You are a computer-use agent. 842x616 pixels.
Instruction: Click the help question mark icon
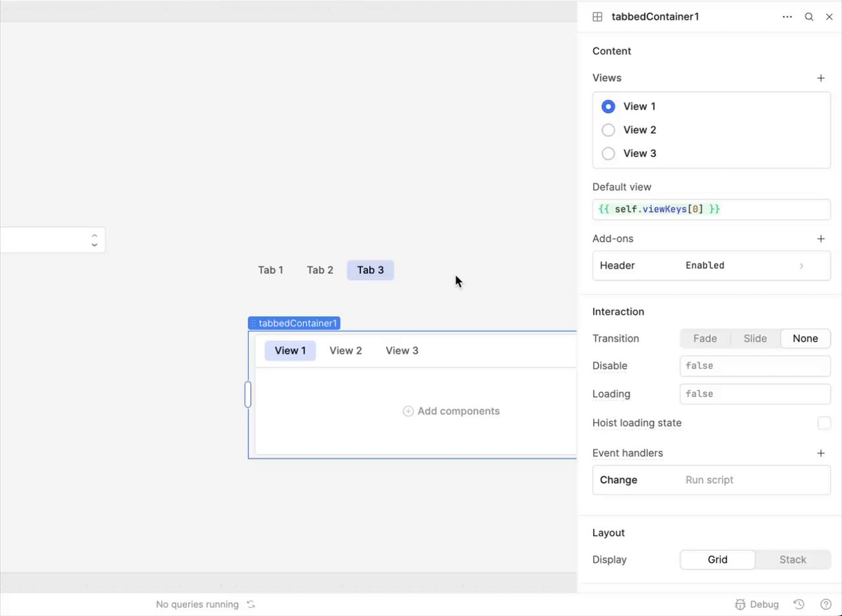[826, 604]
